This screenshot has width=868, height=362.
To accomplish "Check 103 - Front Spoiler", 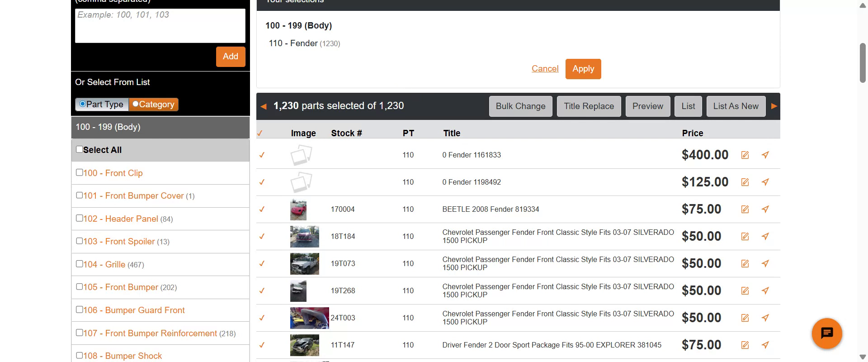I will tap(80, 241).
